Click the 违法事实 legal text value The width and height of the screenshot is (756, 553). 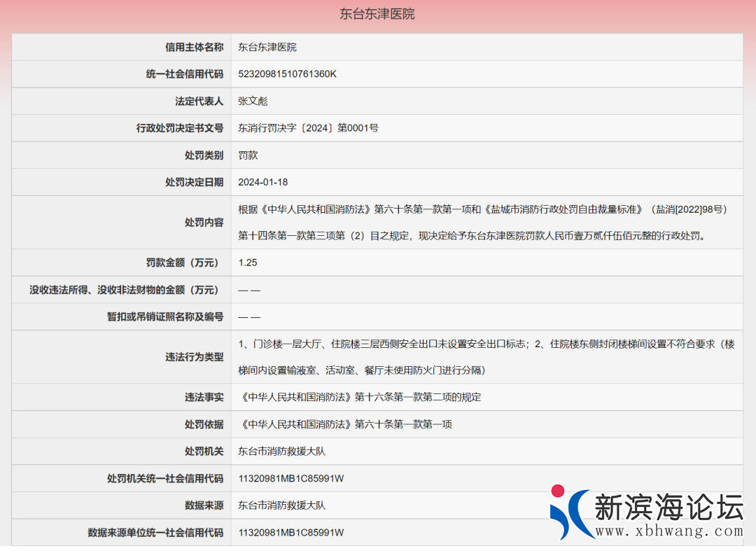coord(360,397)
